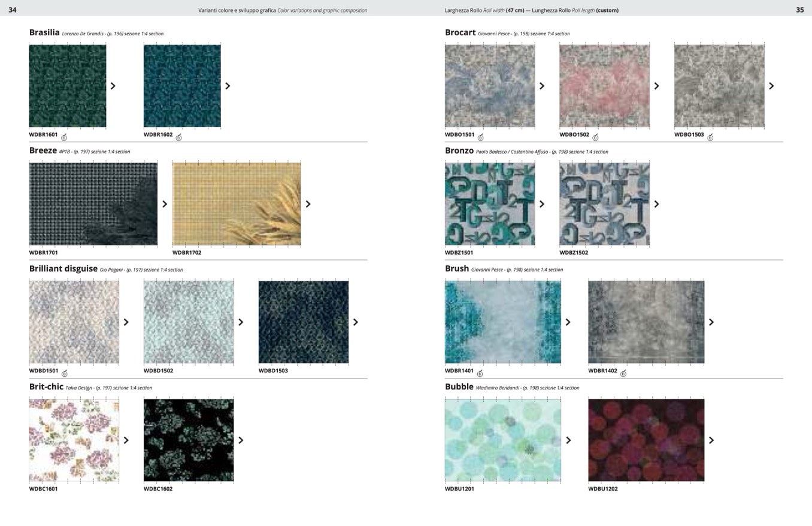Click the arrow beside the navy Brilliant disguise swatch

[x=356, y=322]
